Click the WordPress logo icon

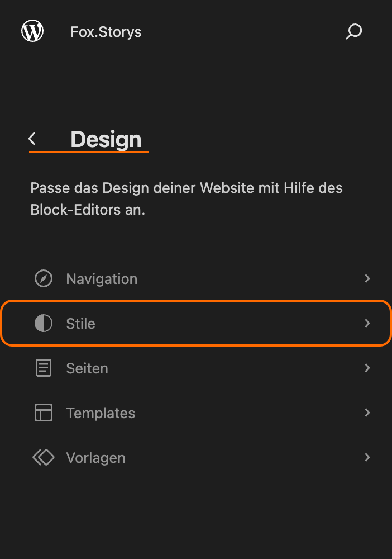pyautogui.click(x=32, y=31)
